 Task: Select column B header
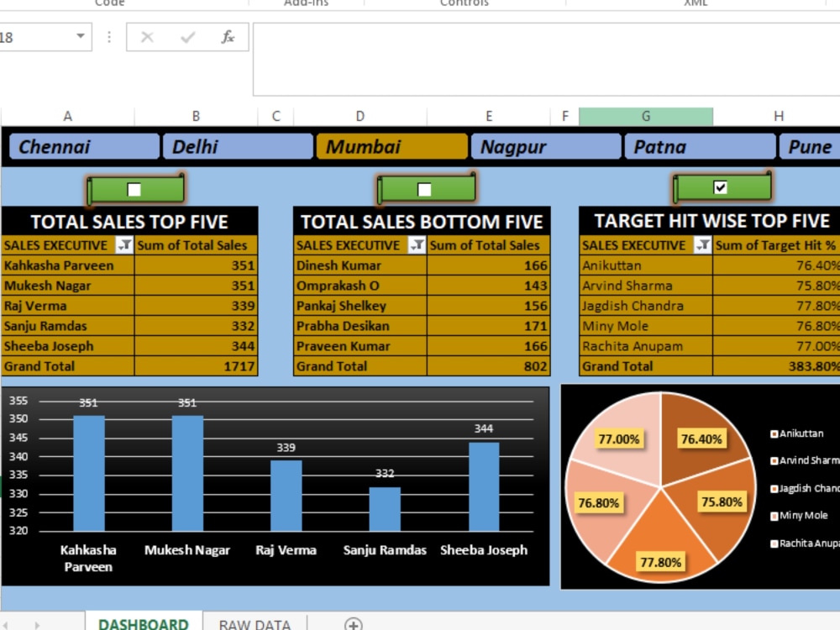[x=196, y=116]
